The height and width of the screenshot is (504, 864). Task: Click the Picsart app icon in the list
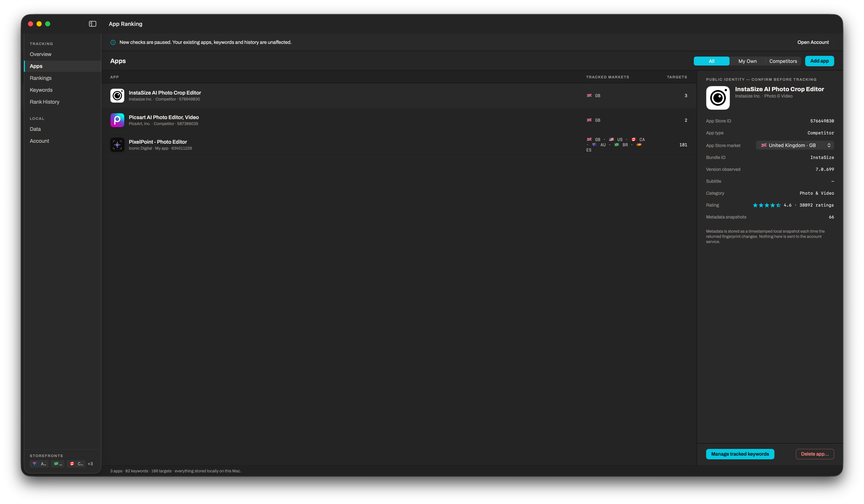click(117, 120)
